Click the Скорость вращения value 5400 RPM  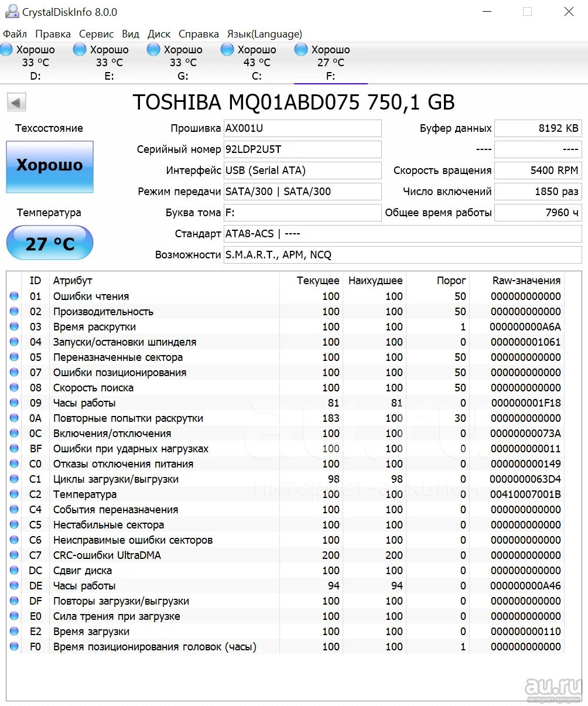(x=538, y=170)
